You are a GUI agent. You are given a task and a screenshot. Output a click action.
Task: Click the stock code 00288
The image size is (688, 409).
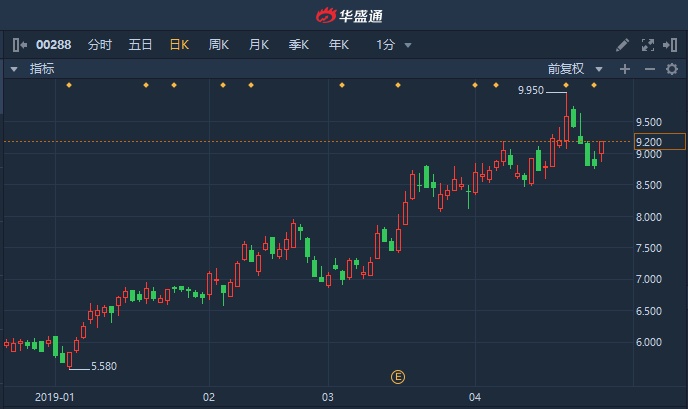[x=54, y=45]
